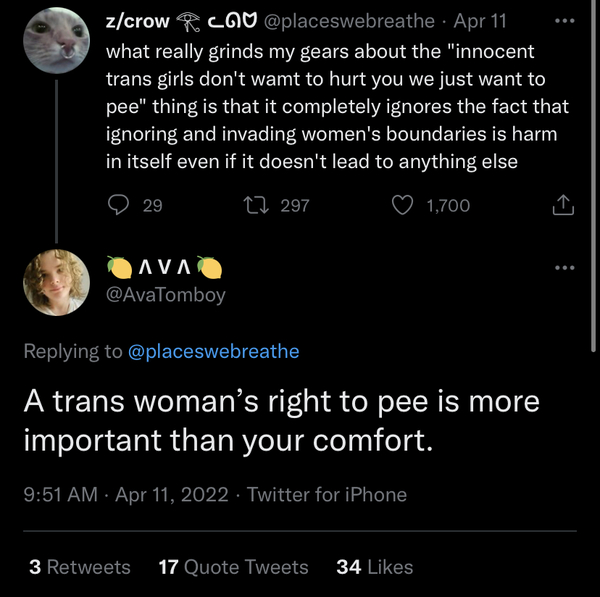
Task: Open three-dot menu on AvaTomboy's reply
Action: coord(564,267)
